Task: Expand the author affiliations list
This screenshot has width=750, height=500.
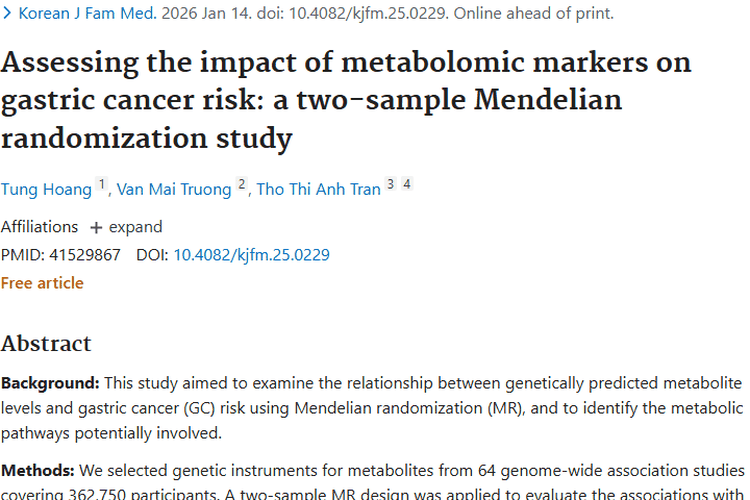Action: (135, 226)
